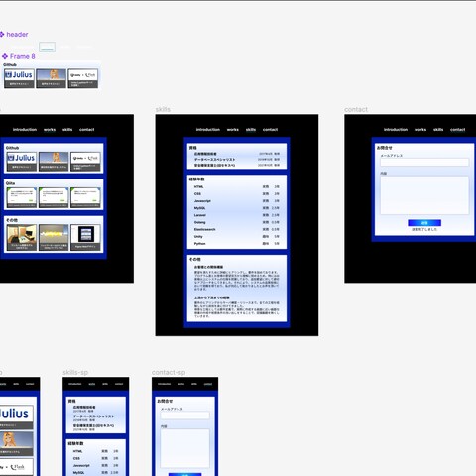Click the email input in contact-sp frame
Screen dimensions: 476x476
tap(184, 416)
